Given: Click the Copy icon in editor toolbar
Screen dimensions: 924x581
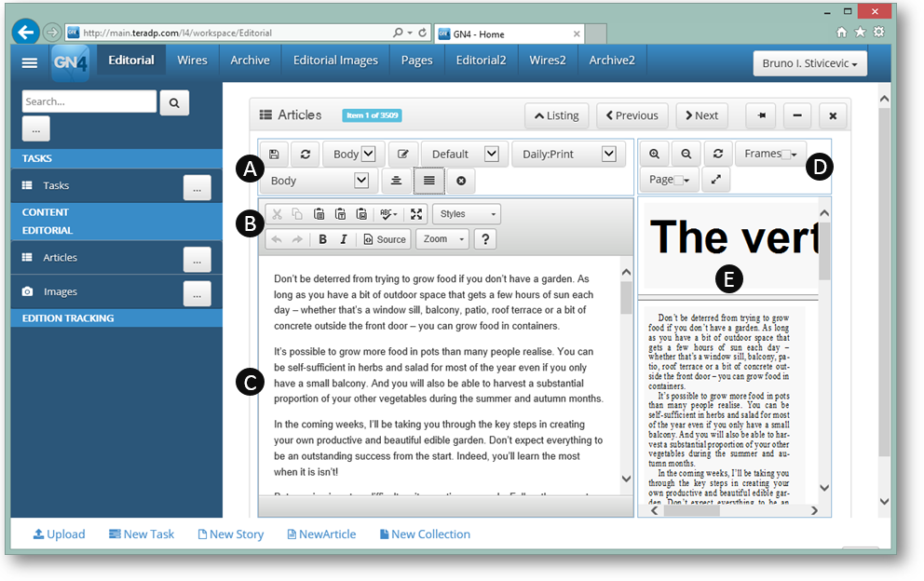Looking at the screenshot, I should pos(297,214).
